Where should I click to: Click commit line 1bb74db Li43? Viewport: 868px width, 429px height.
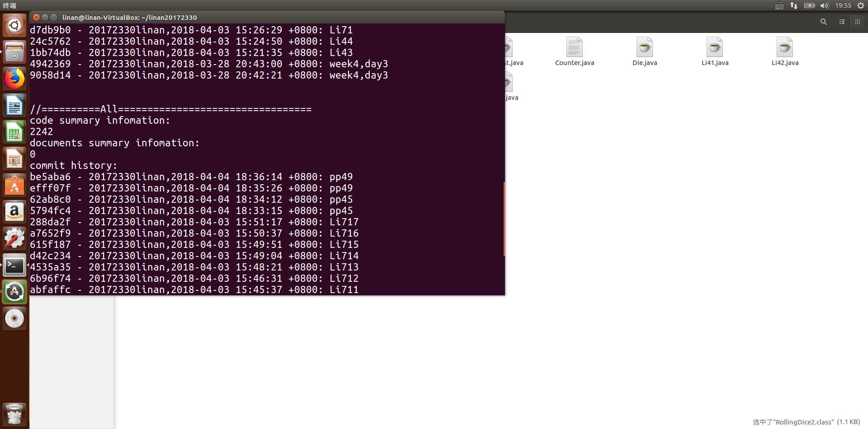[x=191, y=52]
